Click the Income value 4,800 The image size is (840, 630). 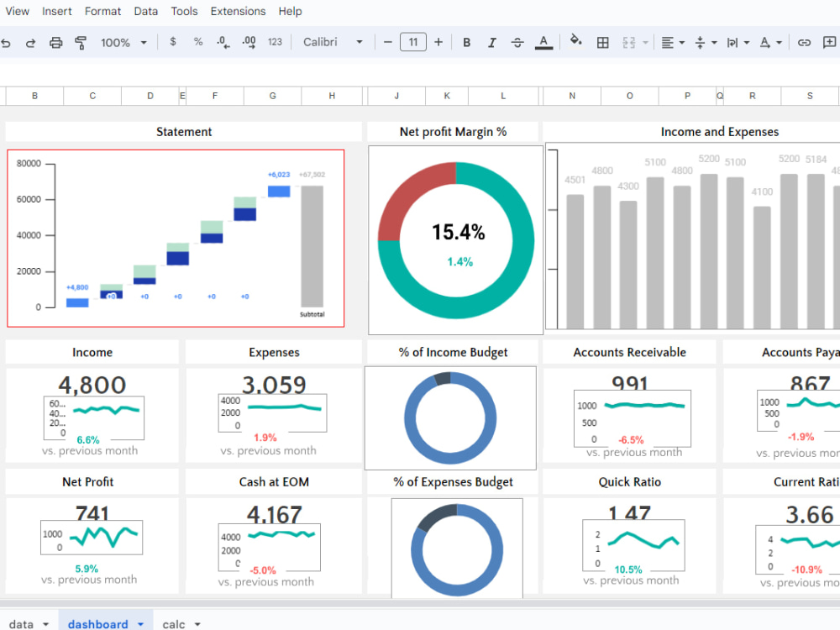pyautogui.click(x=92, y=385)
